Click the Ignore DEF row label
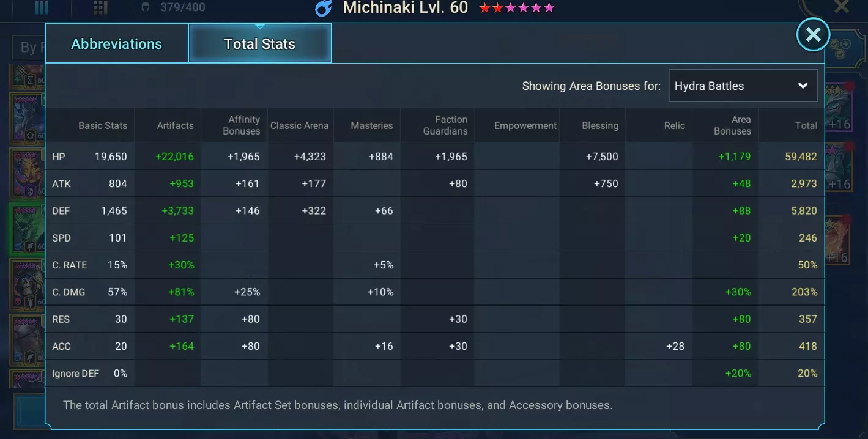The width and height of the screenshot is (868, 439). pos(76,373)
